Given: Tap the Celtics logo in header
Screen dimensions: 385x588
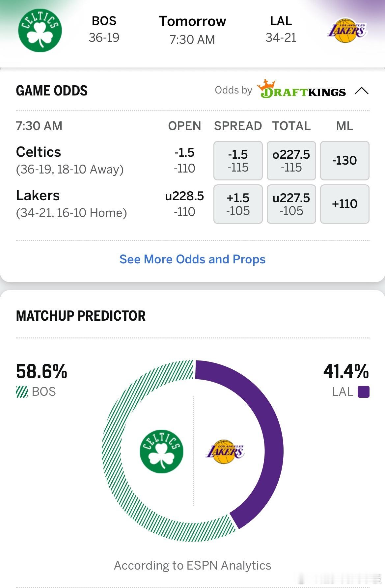Looking at the screenshot, I should point(40,30).
